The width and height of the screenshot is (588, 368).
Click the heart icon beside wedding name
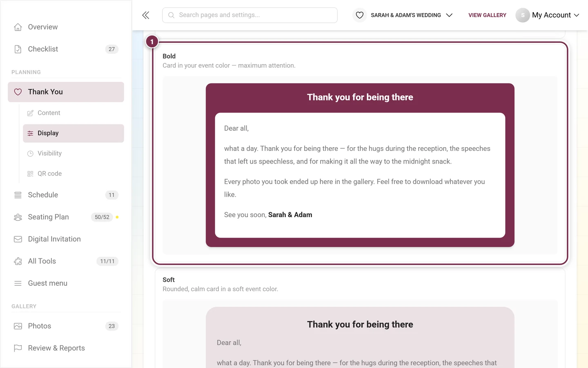click(x=360, y=15)
